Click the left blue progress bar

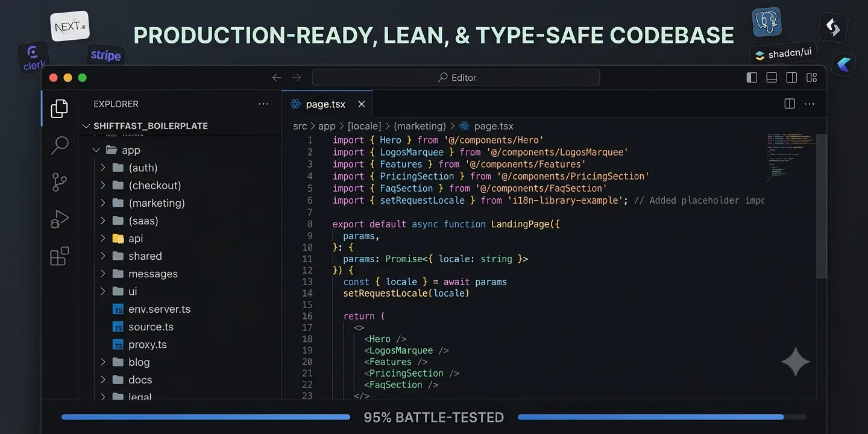click(206, 417)
